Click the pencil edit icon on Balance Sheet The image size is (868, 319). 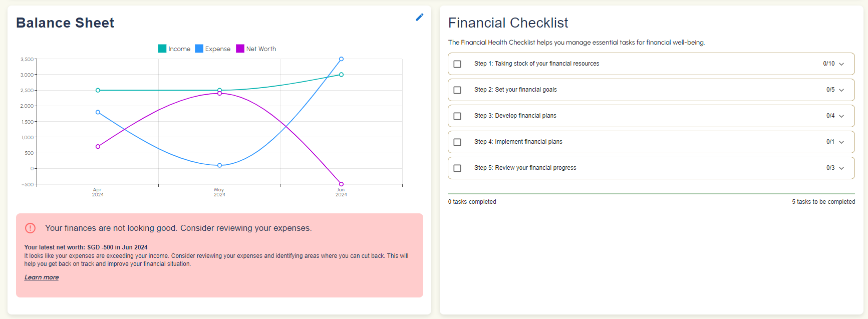420,18
